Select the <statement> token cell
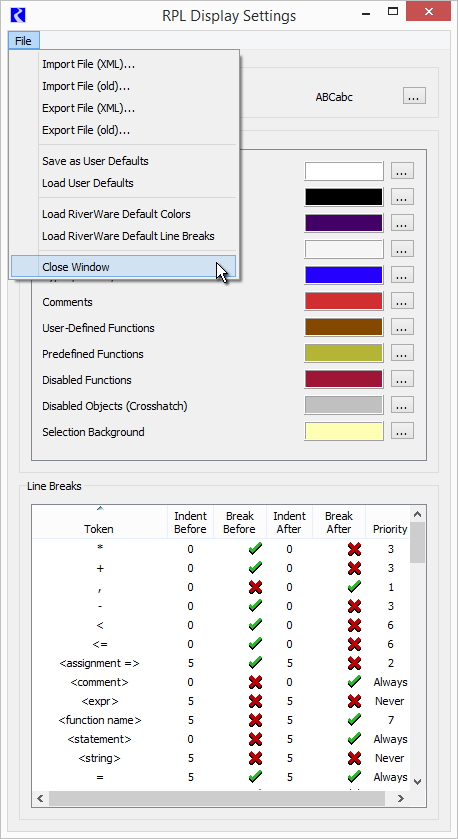 click(100, 739)
